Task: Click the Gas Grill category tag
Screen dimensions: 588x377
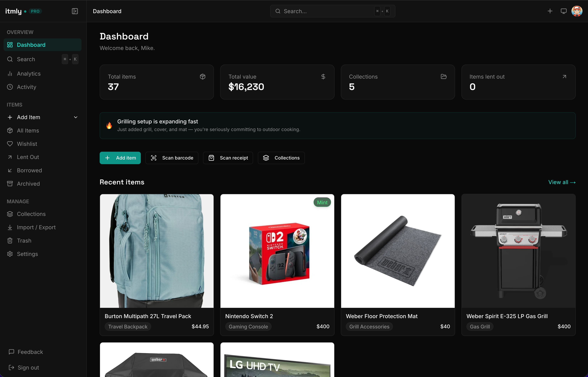Action: coord(480,326)
